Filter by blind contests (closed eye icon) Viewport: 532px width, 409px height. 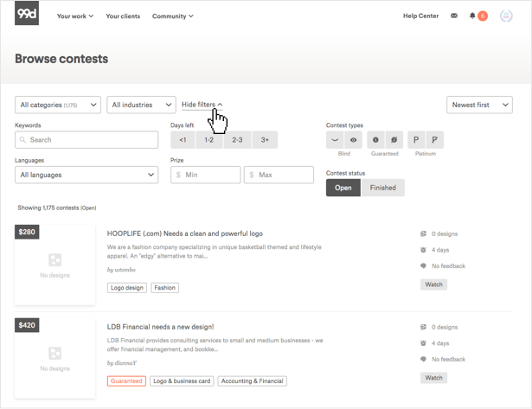(336, 139)
